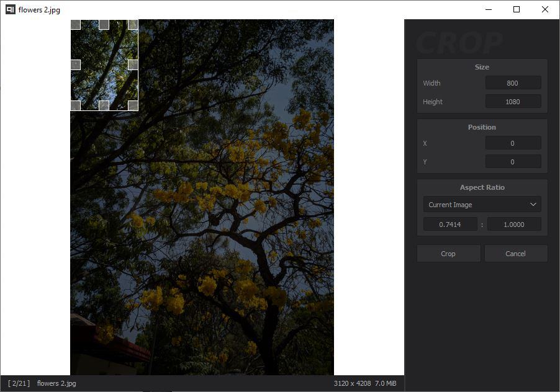Open the Aspect Ratio 'Current Image' dropdown
Viewport: 560px width, 392px height.
point(482,205)
